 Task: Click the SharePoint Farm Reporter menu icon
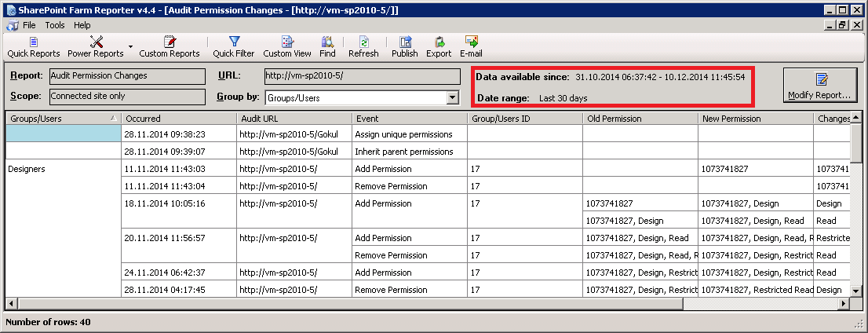point(12,25)
